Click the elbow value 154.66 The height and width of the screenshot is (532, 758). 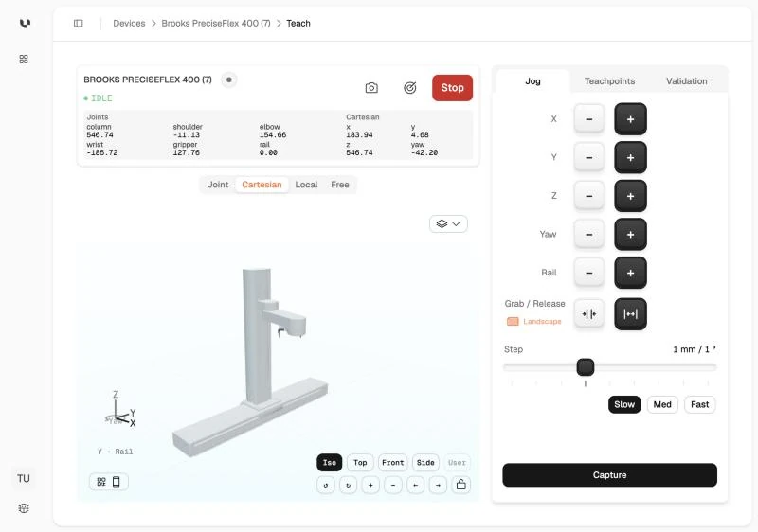click(273, 135)
